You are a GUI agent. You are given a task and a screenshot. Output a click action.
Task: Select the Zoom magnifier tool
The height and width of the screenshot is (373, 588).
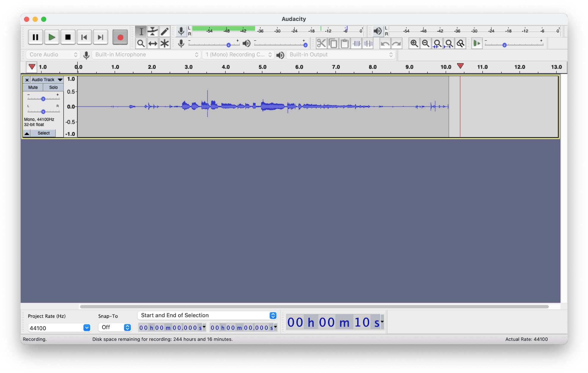[141, 43]
